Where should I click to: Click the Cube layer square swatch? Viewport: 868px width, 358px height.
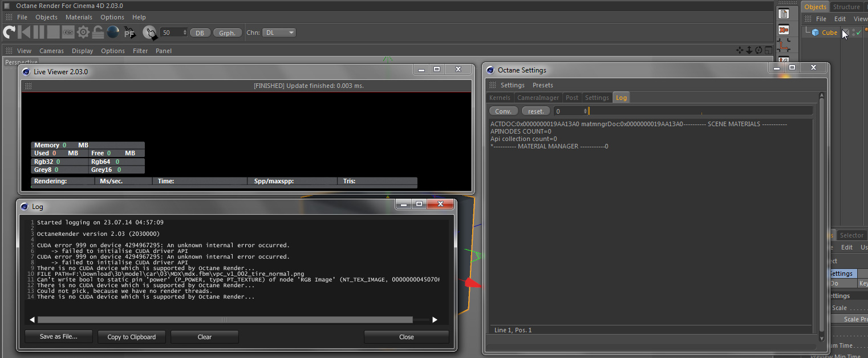pyautogui.click(x=846, y=33)
